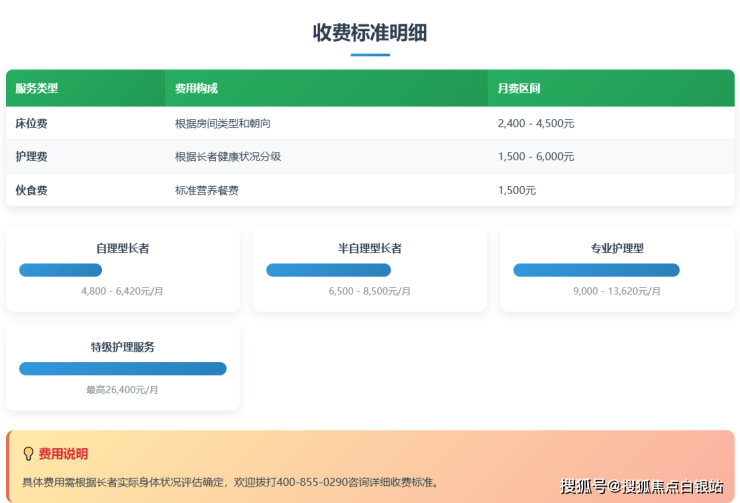Screen dimensions: 740x503
Task: Click the 月费区间 column header
Action: 519,88
